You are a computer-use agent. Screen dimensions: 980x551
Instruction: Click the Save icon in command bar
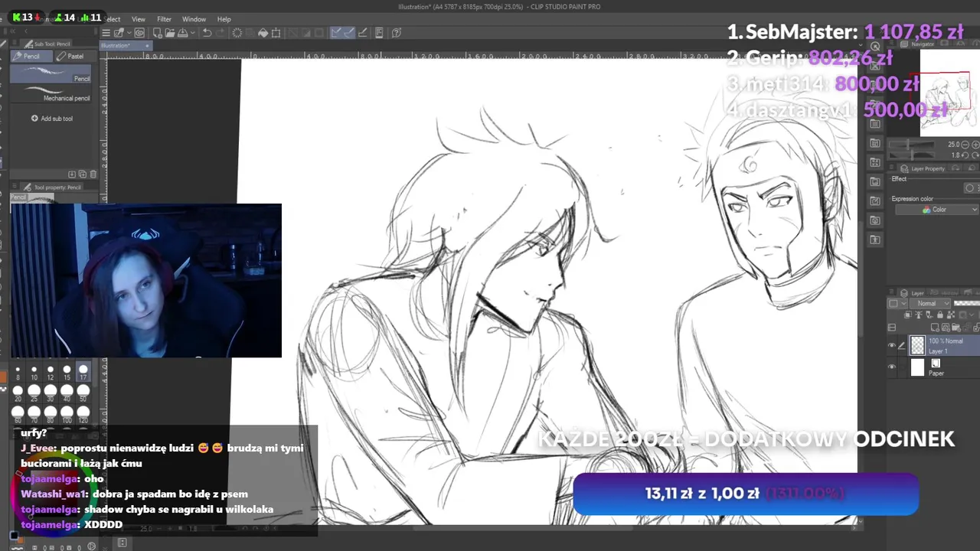tap(181, 33)
